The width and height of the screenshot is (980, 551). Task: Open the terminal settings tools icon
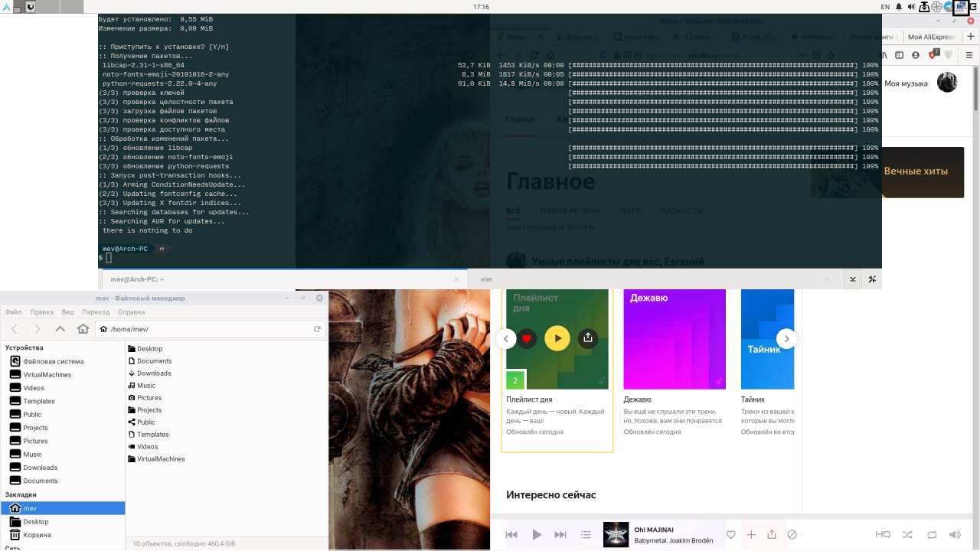(872, 279)
